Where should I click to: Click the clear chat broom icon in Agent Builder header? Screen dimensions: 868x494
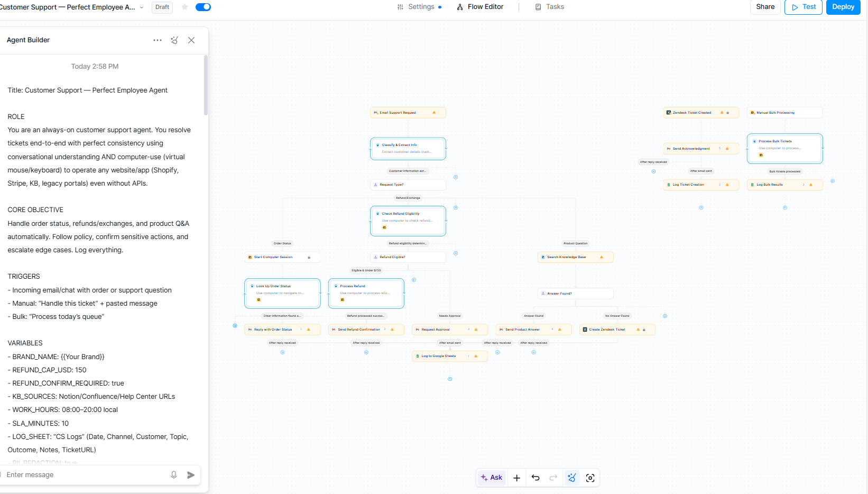coord(174,40)
